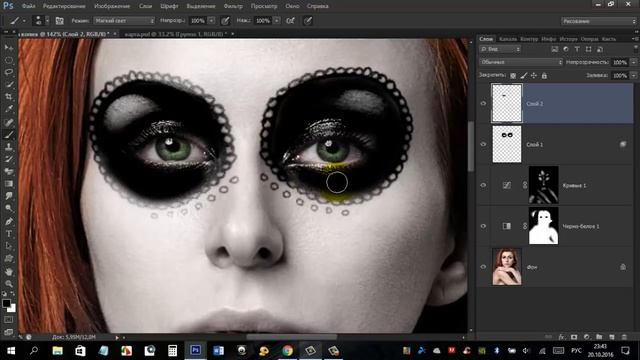Toggle lock position
Viewport: 640px width, 360px height.
(x=534, y=76)
